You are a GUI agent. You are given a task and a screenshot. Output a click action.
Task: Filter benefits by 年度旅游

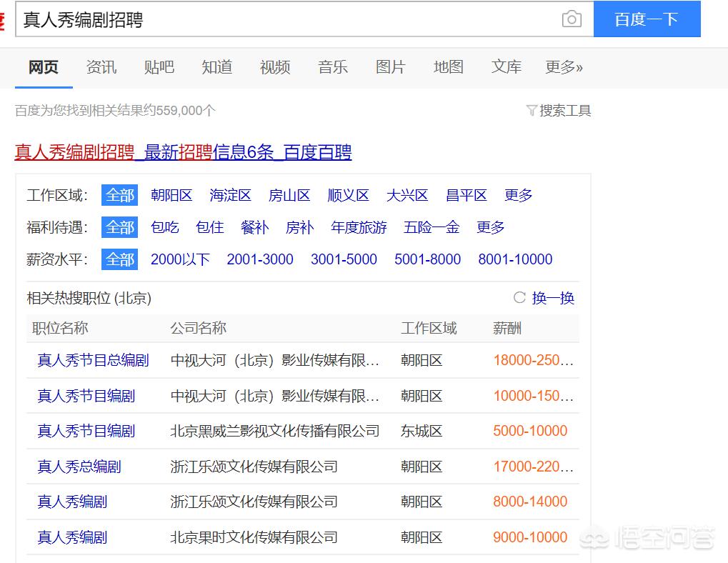click(x=359, y=227)
